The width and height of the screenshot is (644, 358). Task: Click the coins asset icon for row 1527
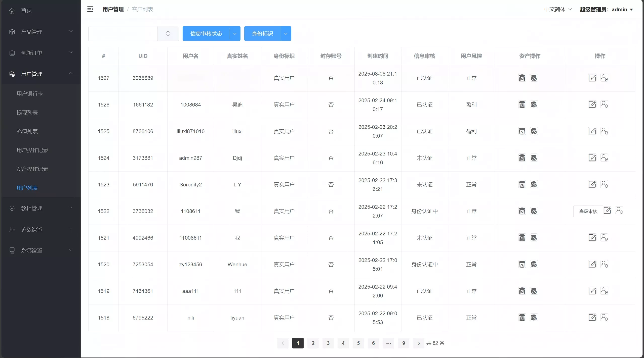(522, 78)
